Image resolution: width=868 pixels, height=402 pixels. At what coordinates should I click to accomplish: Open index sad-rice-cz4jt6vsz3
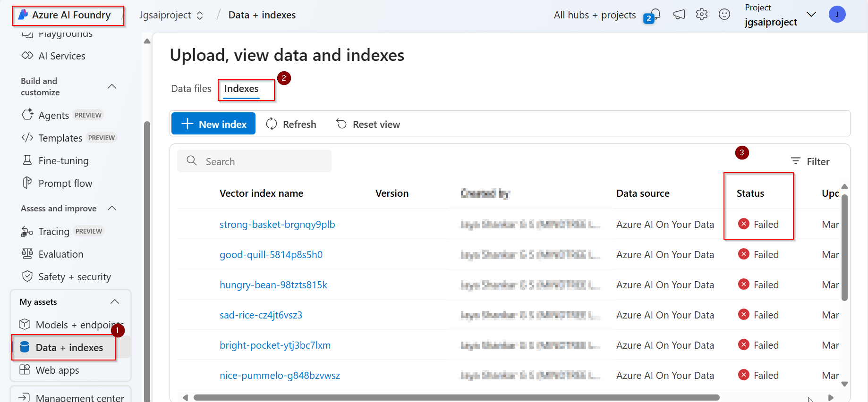point(261,315)
